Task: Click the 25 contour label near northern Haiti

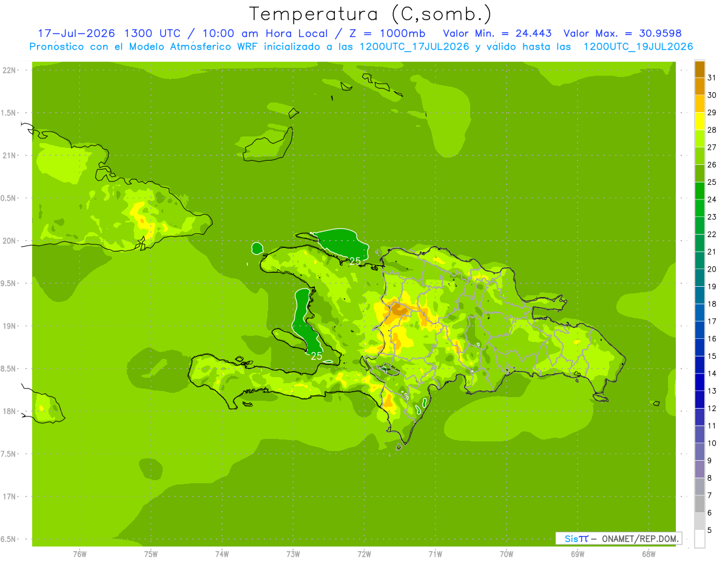Action: click(355, 261)
